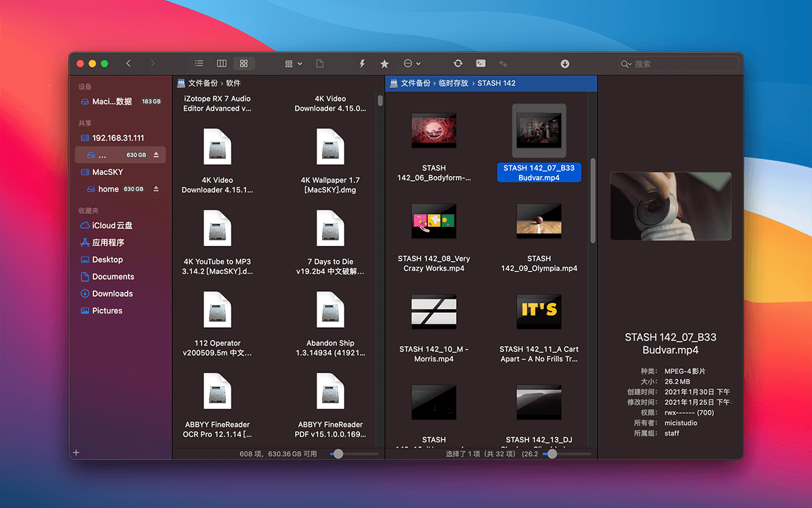This screenshot has width=812, height=508.
Task: Select 7 Days to Die disk image
Action: tap(330, 228)
